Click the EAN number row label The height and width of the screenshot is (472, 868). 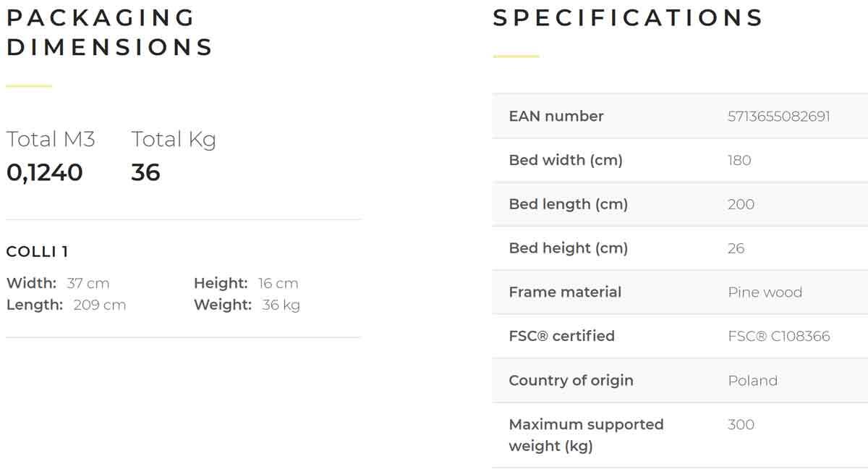click(x=556, y=117)
